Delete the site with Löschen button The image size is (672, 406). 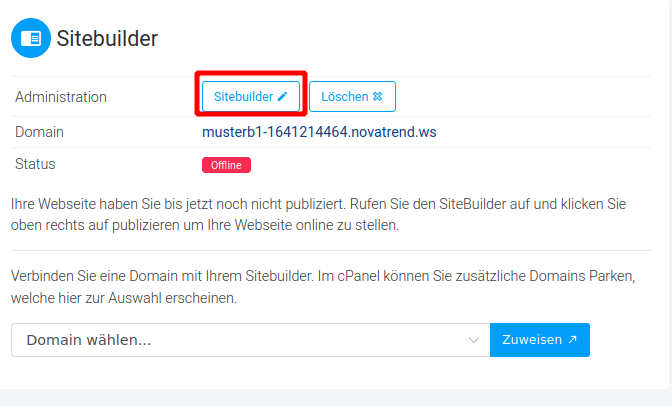[x=352, y=96]
